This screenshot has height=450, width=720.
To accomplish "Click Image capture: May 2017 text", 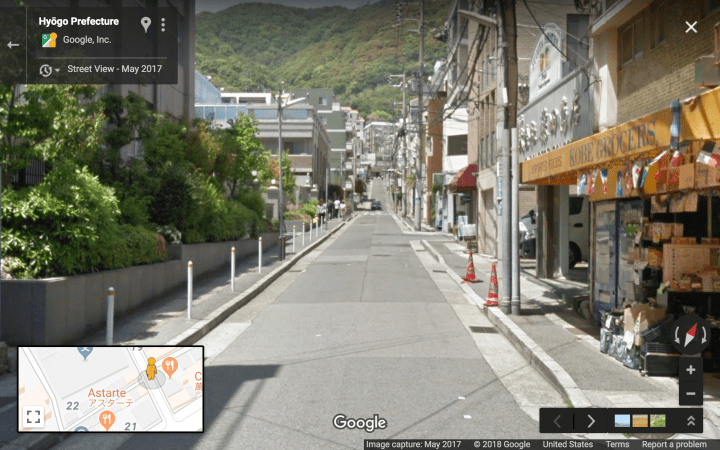I will [x=413, y=444].
